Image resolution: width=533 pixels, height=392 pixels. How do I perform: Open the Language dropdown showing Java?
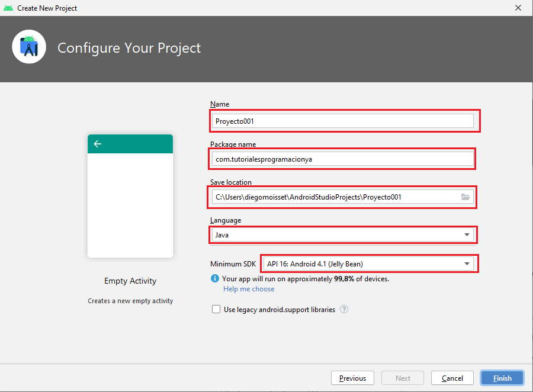point(343,234)
